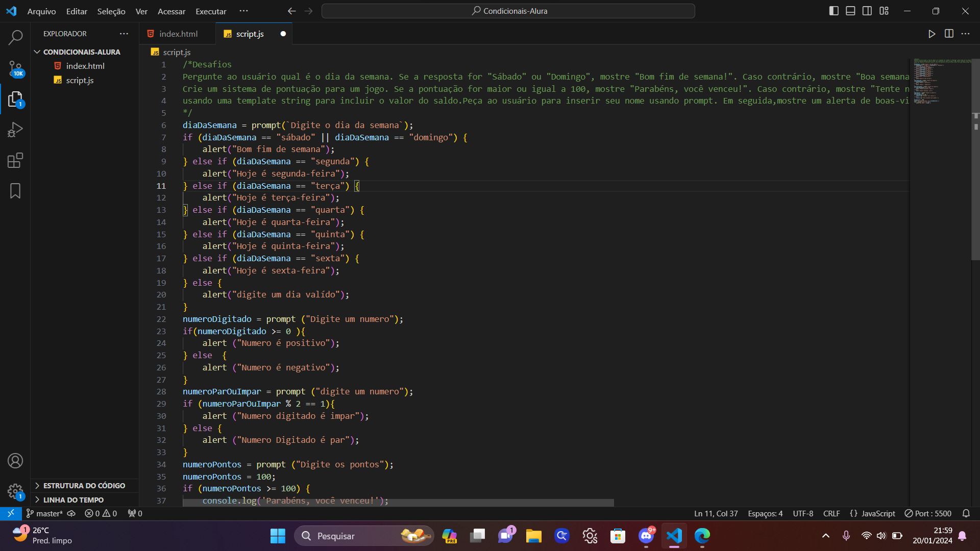Open the Windows Start button
The width and height of the screenshot is (980, 551).
pos(278,536)
